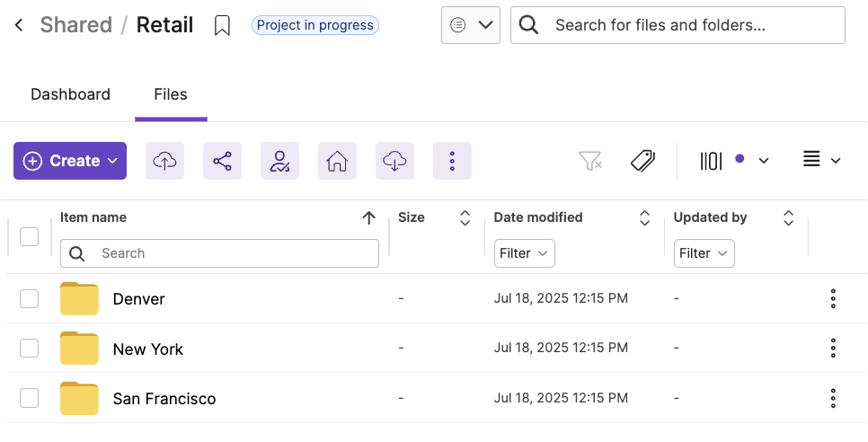Open the toolbar's three-dot more actions
The image size is (868, 442).
coord(452,161)
